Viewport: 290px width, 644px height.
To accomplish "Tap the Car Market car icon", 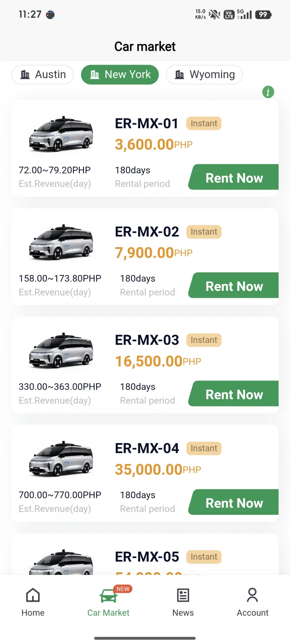I will click(x=108, y=596).
